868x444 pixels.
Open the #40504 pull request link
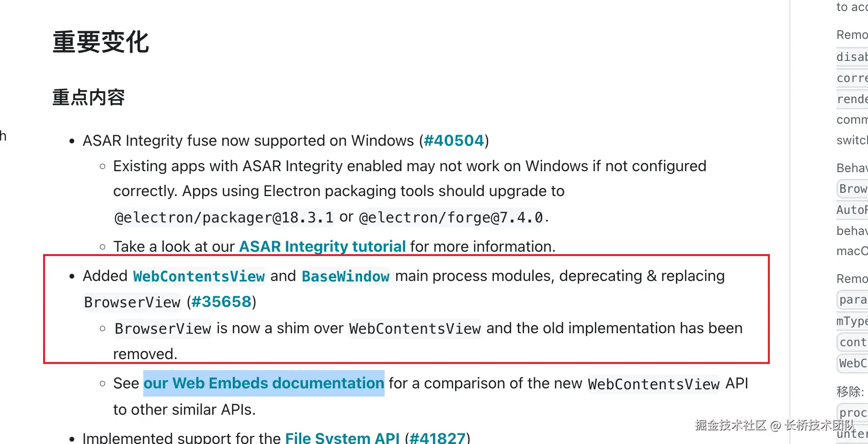[454, 140]
